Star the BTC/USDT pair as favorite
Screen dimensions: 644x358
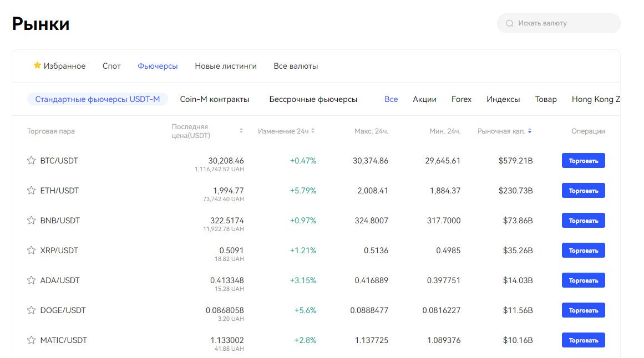pos(32,161)
